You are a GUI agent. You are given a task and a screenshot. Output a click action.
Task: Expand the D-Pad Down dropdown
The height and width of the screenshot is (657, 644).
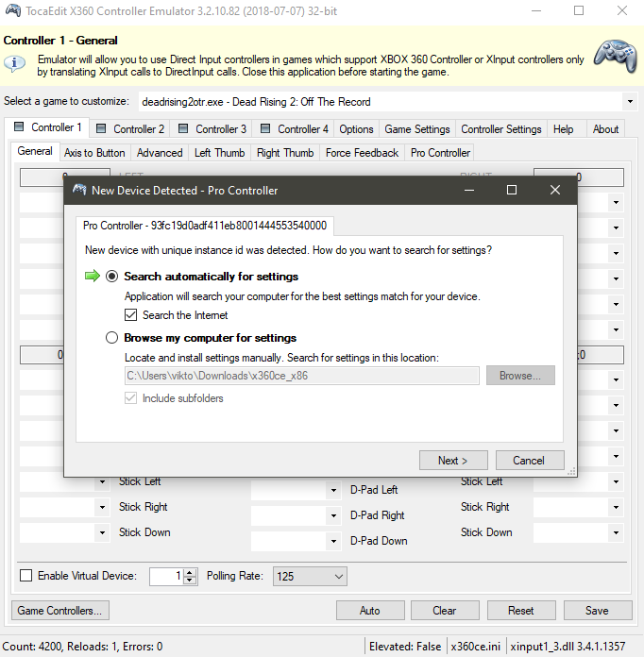(x=333, y=541)
